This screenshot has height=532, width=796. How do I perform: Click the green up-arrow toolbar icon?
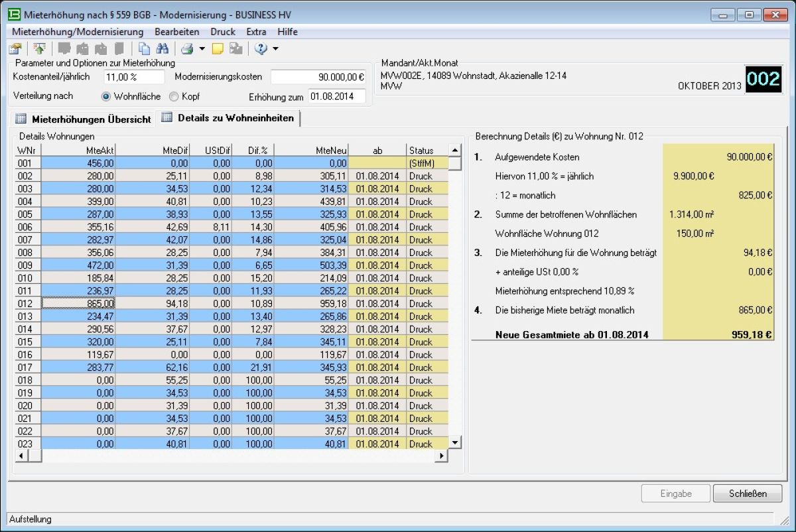point(39,48)
